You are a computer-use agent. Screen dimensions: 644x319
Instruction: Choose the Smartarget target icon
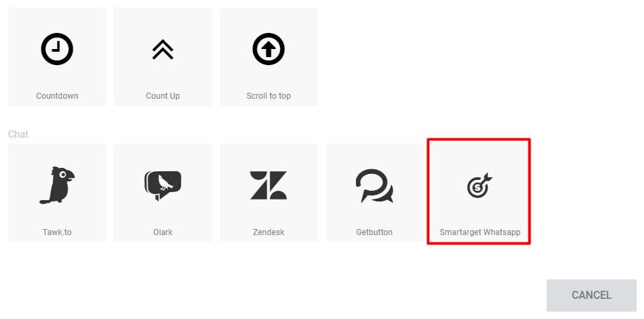(x=479, y=185)
